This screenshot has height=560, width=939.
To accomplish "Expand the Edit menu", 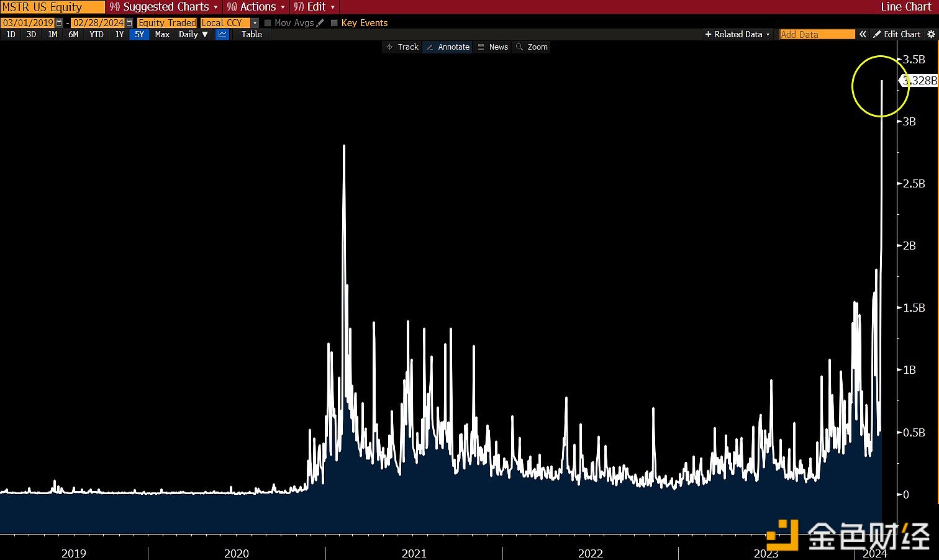I will (x=314, y=7).
